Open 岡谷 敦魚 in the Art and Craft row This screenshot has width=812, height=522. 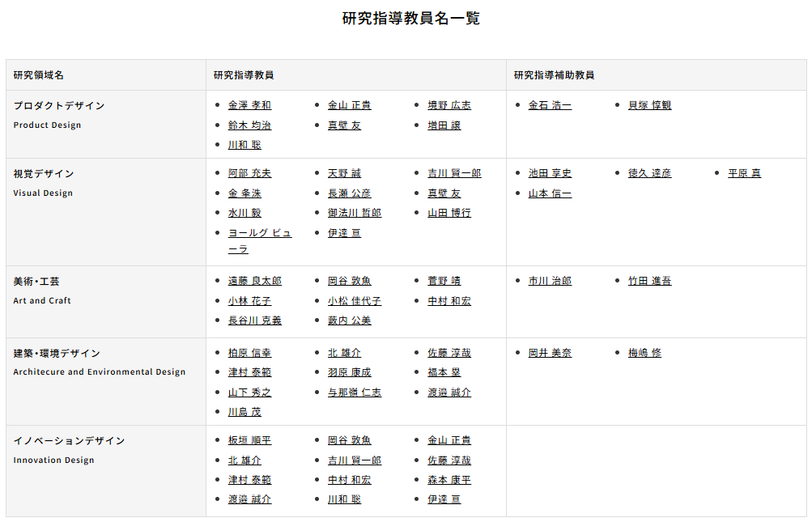coord(350,281)
